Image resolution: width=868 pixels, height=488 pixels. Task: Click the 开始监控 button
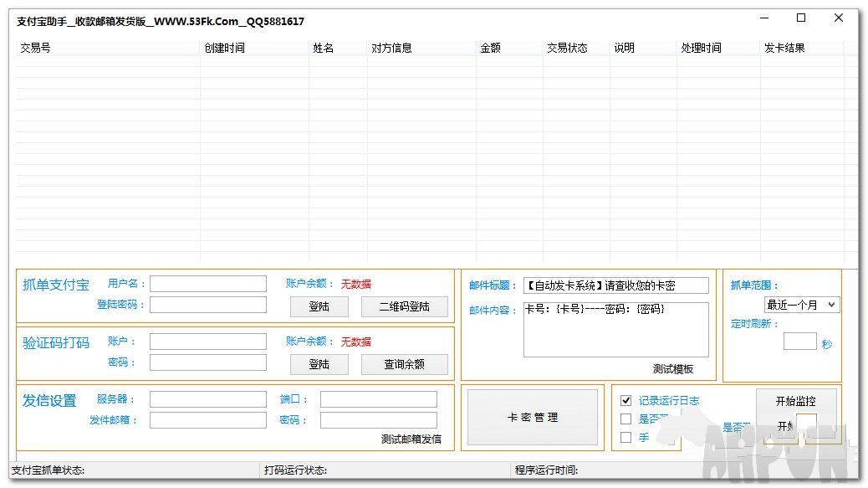[795, 401]
